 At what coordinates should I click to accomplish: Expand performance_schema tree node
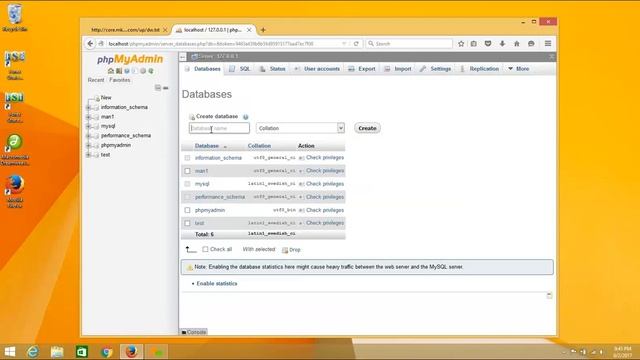pyautogui.click(x=89, y=136)
